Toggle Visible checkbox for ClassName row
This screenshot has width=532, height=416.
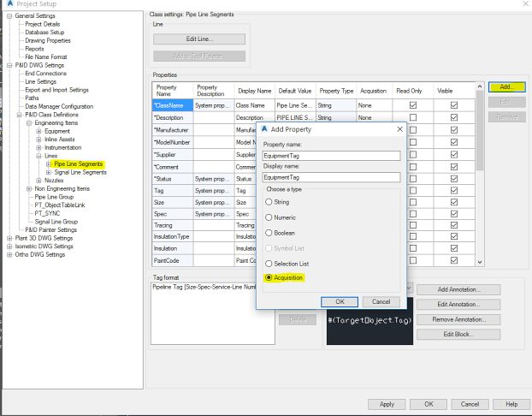coord(454,105)
